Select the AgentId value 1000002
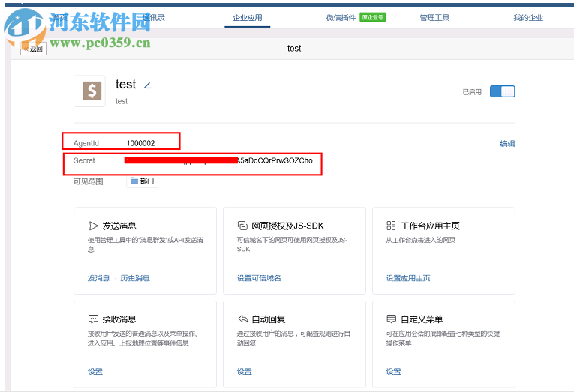 [140, 143]
